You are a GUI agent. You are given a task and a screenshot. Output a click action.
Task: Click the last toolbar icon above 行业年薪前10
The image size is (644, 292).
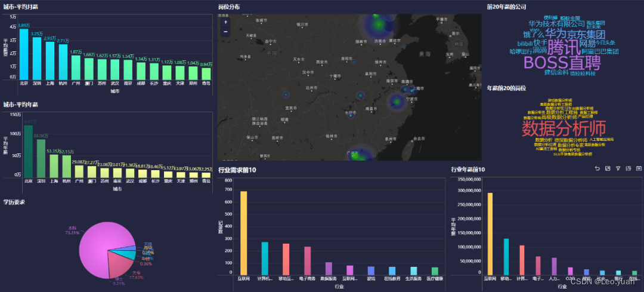click(x=638, y=168)
